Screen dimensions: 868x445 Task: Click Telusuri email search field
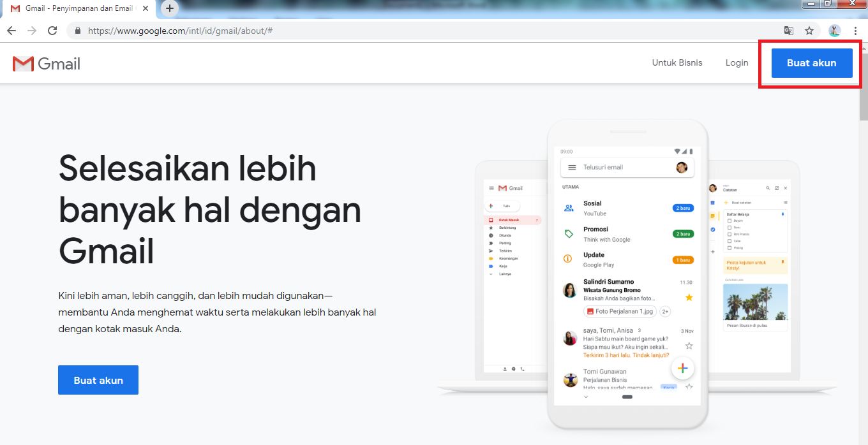point(627,168)
